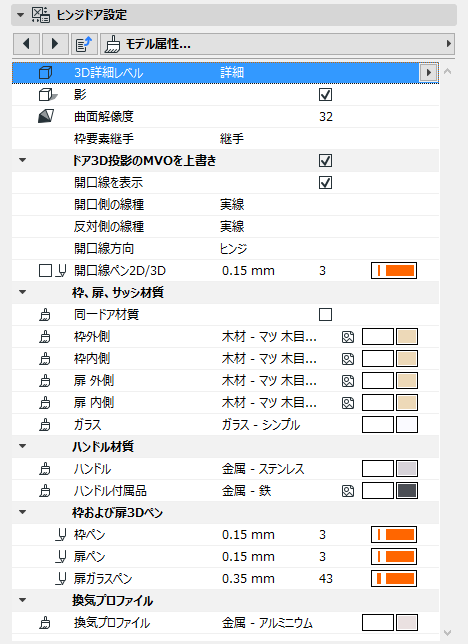
Task: Open 枠ペン orange pen swatch
Action: point(394,535)
